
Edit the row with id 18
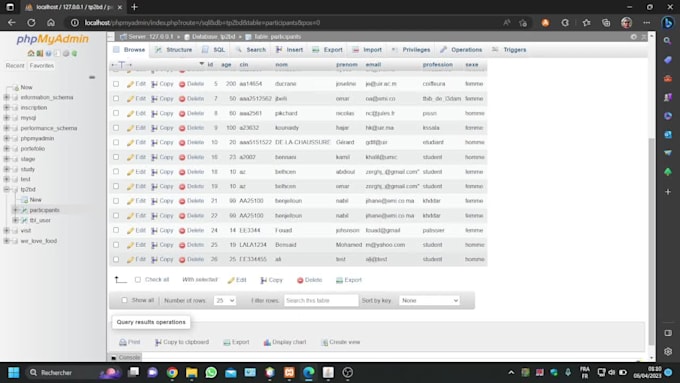136,172
